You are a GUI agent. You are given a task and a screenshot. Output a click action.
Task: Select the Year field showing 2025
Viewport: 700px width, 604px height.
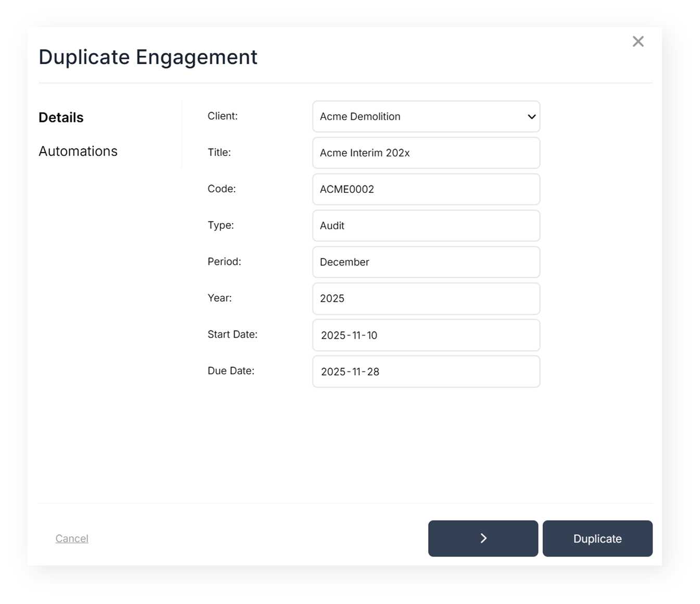click(426, 299)
